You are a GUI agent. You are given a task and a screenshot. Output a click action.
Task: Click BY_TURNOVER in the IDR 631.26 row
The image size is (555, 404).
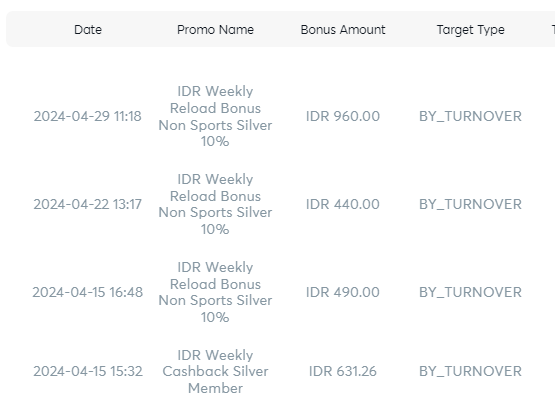point(470,371)
